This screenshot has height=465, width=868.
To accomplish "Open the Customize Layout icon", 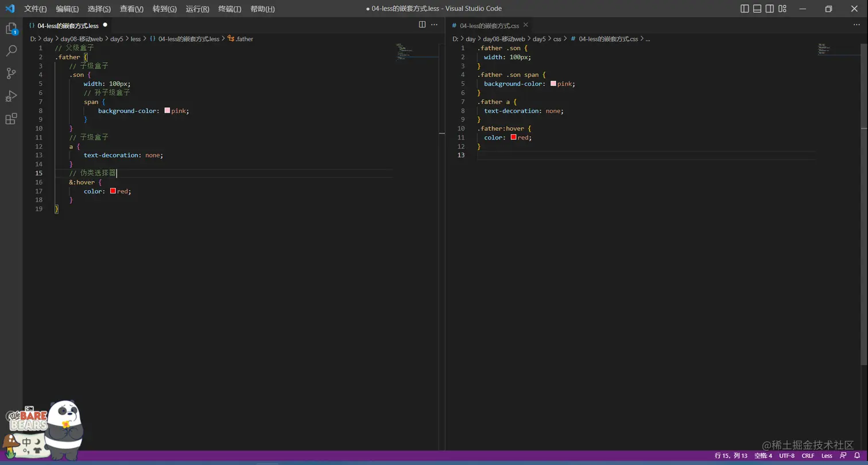I will pos(782,9).
